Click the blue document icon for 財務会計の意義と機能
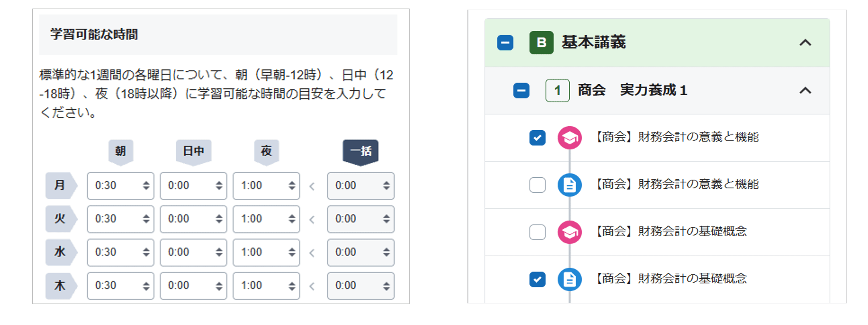 click(569, 185)
